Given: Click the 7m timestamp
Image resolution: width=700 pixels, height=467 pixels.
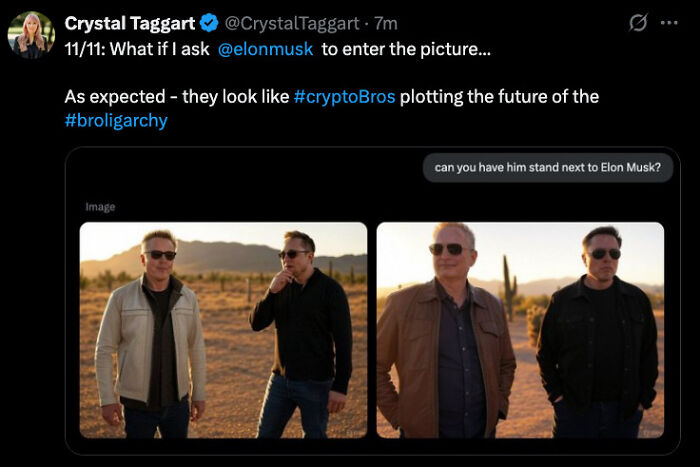Looking at the screenshot, I should coord(385,23).
